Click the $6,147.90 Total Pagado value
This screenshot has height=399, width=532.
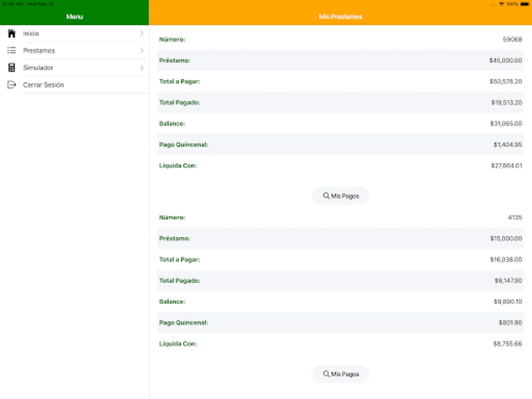click(x=508, y=281)
